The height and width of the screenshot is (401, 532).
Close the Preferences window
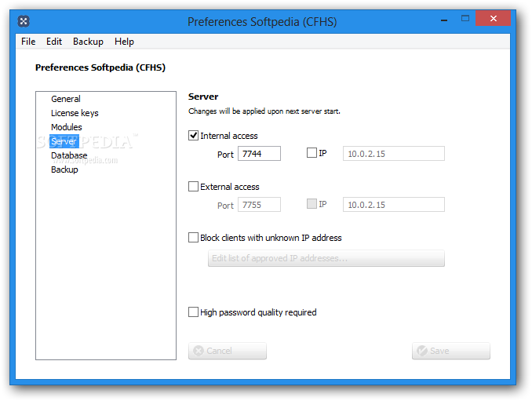pos(493,18)
